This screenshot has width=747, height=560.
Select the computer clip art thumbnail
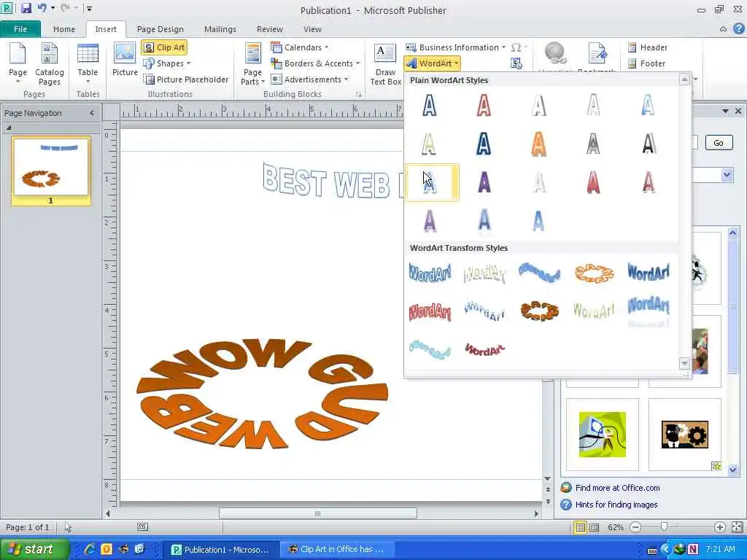click(x=602, y=435)
